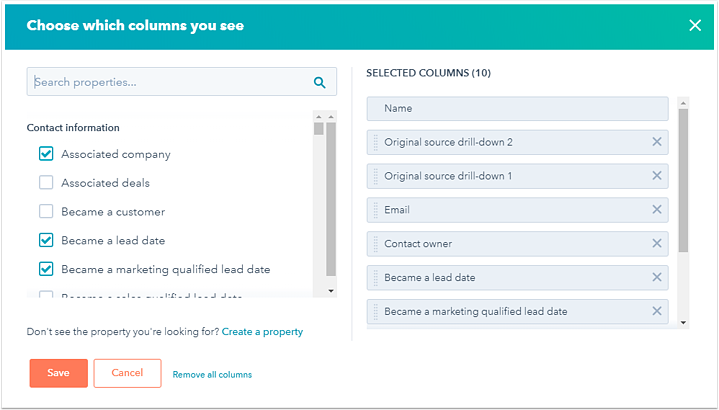Remove the Contact owner column

[x=657, y=244]
